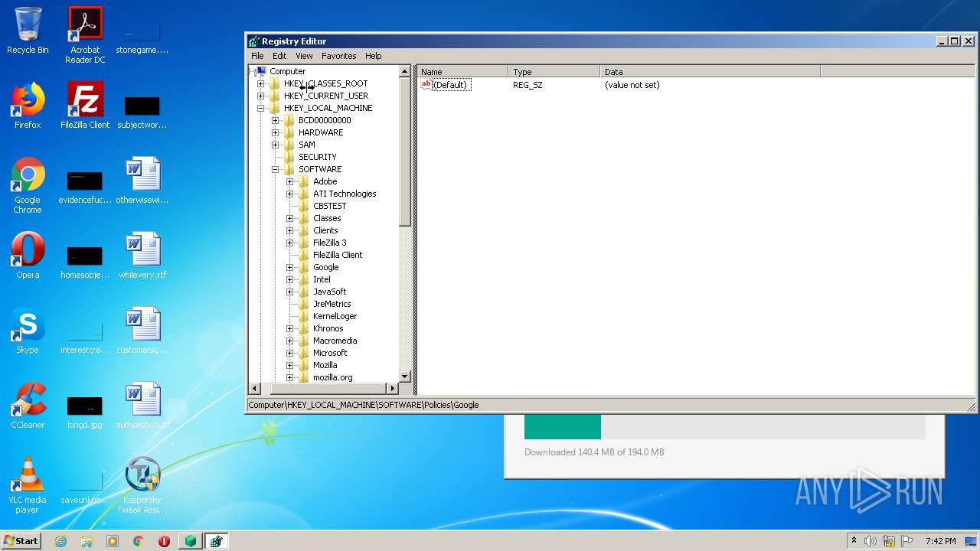This screenshot has width=980, height=551.
Task: Launch the CCleaner desktop shortcut
Action: [x=28, y=405]
